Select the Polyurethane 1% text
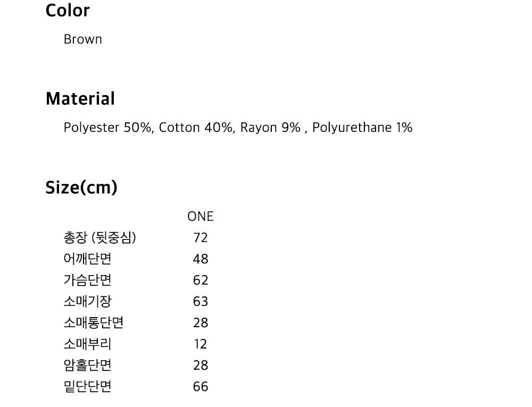 tap(362, 128)
